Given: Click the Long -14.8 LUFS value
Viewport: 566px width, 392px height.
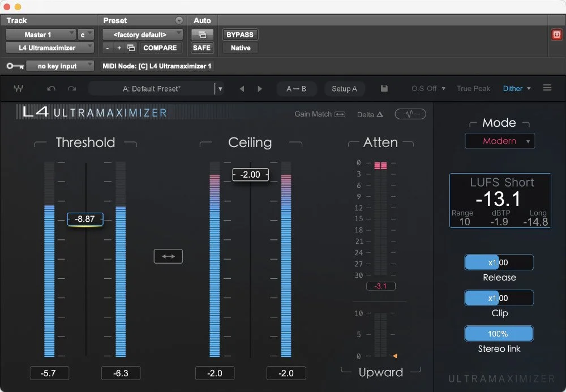Looking at the screenshot, I should point(535,222).
